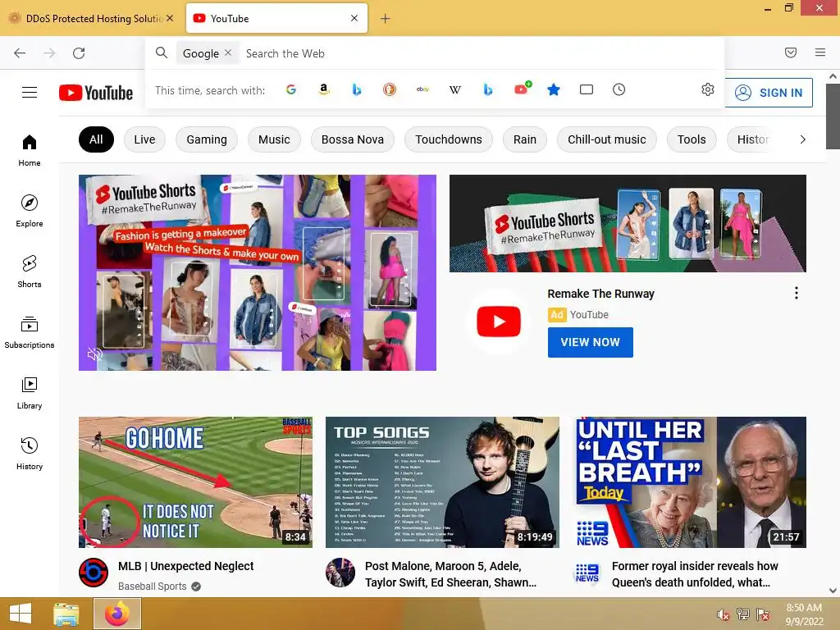Viewport: 840px width, 630px height.
Task: Search with Bing icon next to Amazon
Action: pos(356,89)
